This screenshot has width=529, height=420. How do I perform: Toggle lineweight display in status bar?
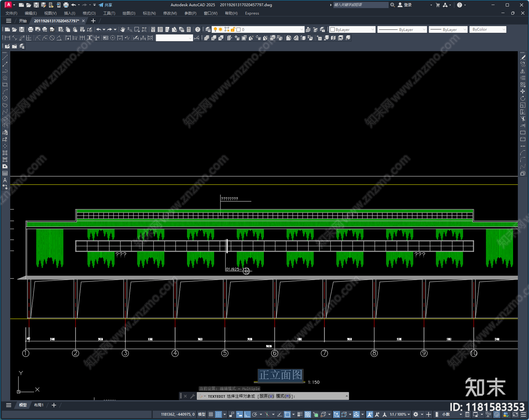point(300,414)
